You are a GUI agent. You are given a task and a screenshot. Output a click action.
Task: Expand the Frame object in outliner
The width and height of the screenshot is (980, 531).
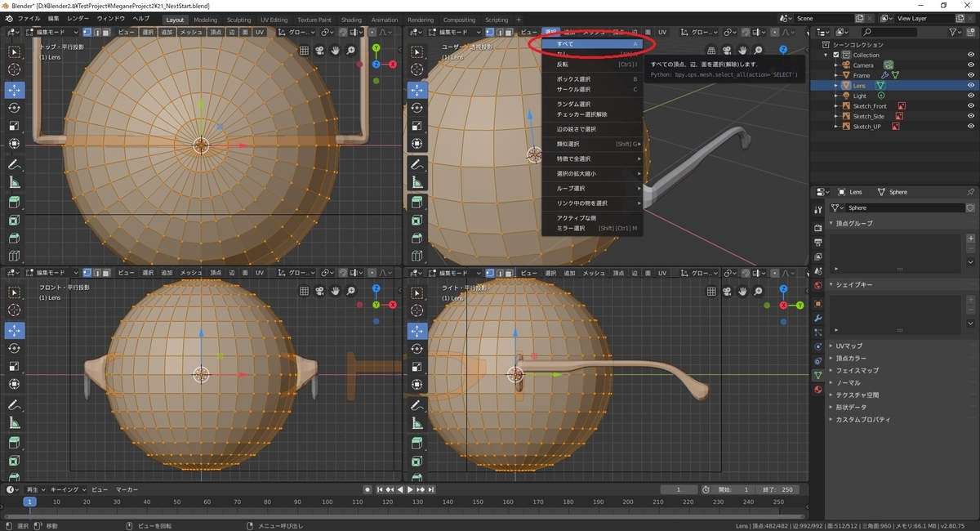click(836, 75)
